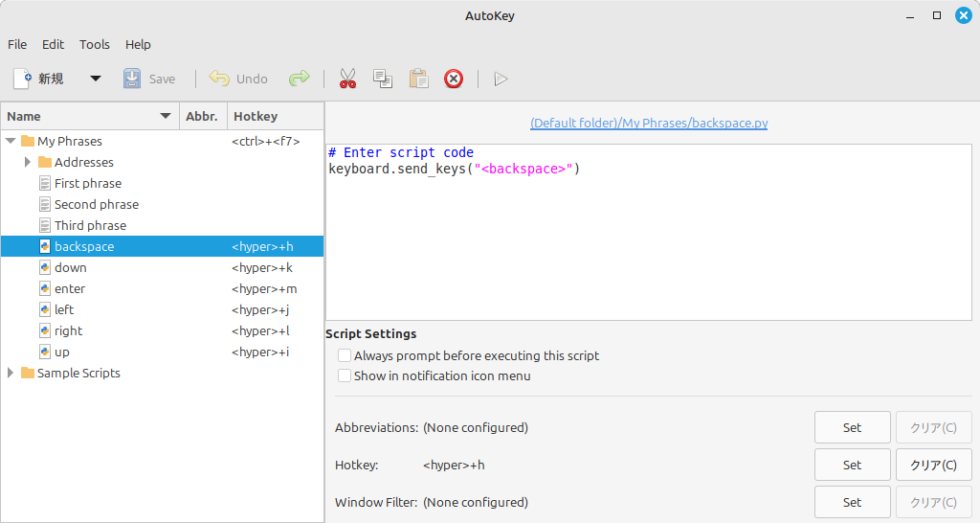Select the up script
980x523 pixels.
[62, 352]
